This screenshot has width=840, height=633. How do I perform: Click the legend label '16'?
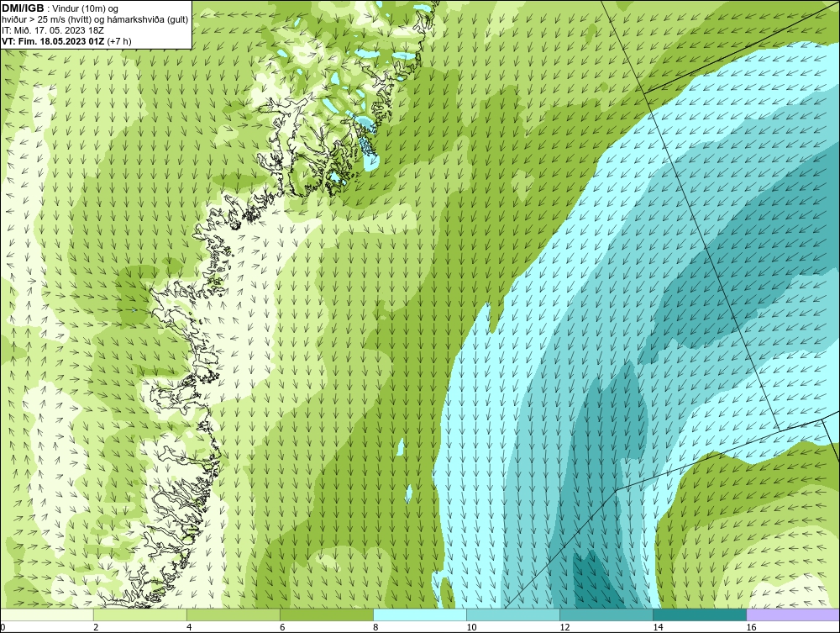752,627
